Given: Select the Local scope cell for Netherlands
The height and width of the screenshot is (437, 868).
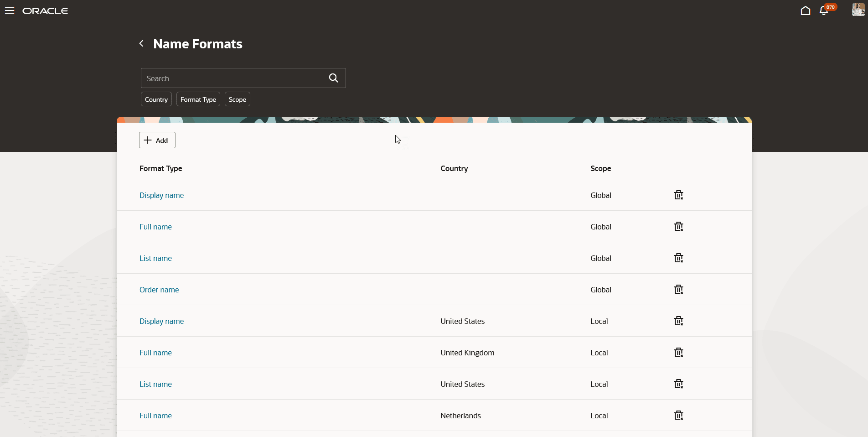Looking at the screenshot, I should (599, 416).
